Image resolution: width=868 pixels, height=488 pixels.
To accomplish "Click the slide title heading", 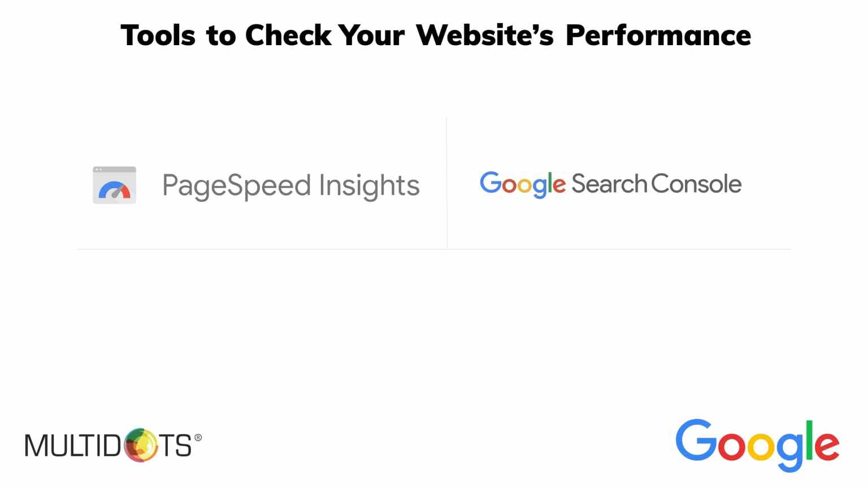I will click(435, 36).
